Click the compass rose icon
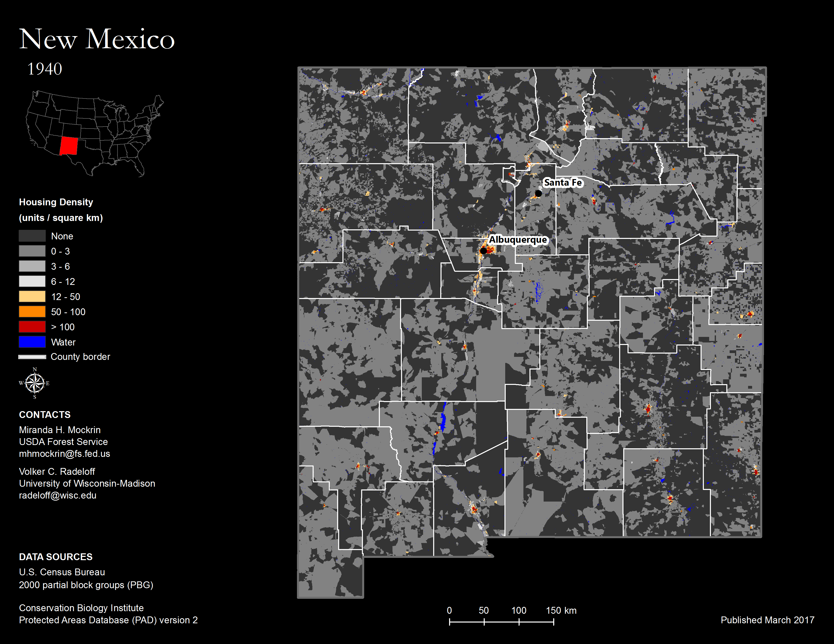 [35, 383]
